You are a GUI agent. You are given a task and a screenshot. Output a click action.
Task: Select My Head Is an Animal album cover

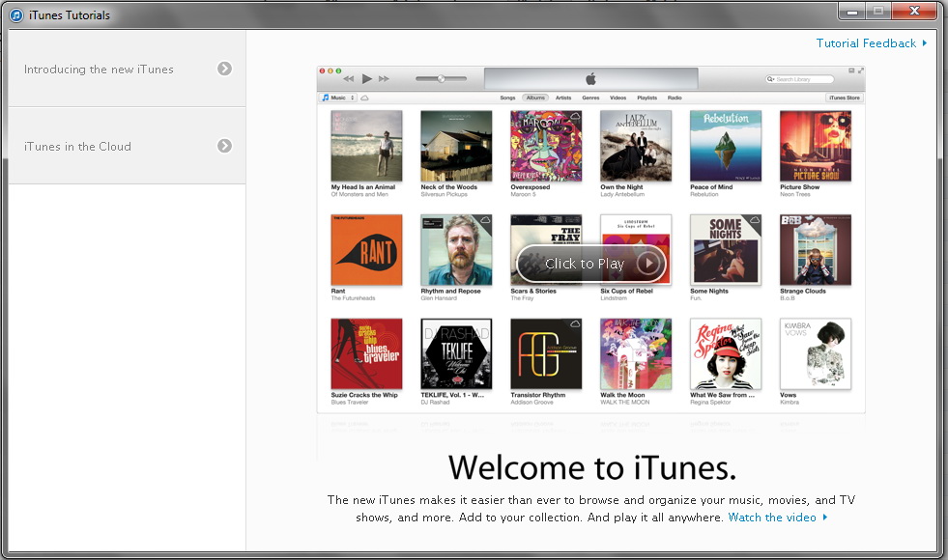coord(366,146)
